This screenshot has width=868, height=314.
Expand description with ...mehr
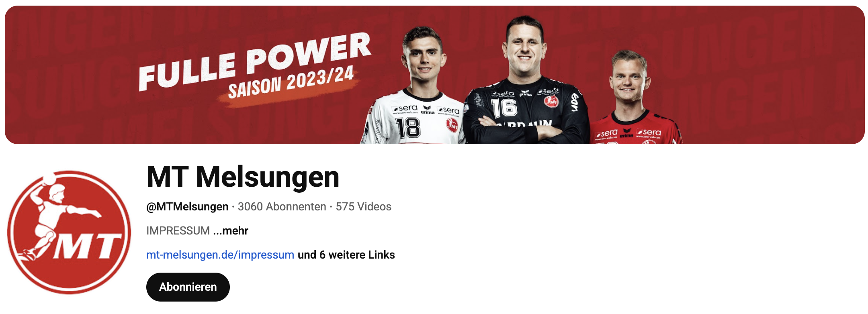(231, 230)
